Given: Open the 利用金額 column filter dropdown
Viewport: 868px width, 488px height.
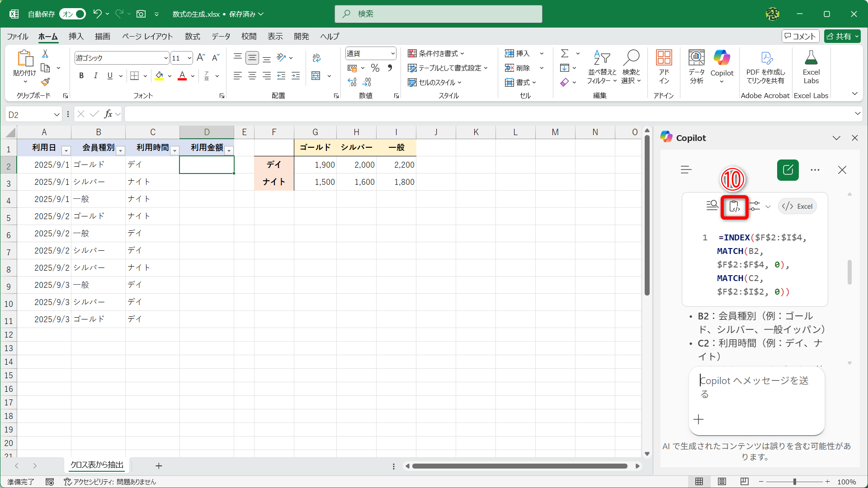Looking at the screenshot, I should click(229, 150).
